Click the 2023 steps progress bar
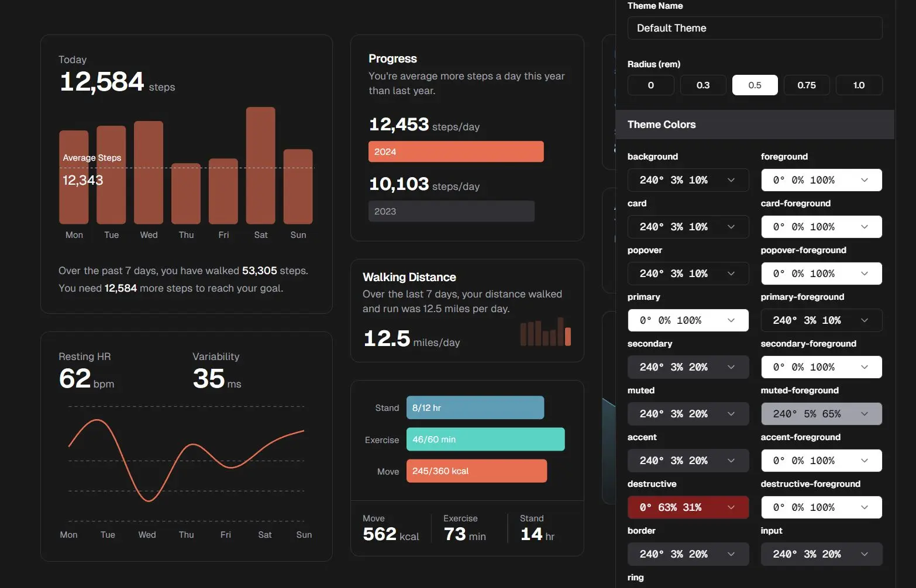Image resolution: width=916 pixels, height=588 pixels. [x=451, y=211]
